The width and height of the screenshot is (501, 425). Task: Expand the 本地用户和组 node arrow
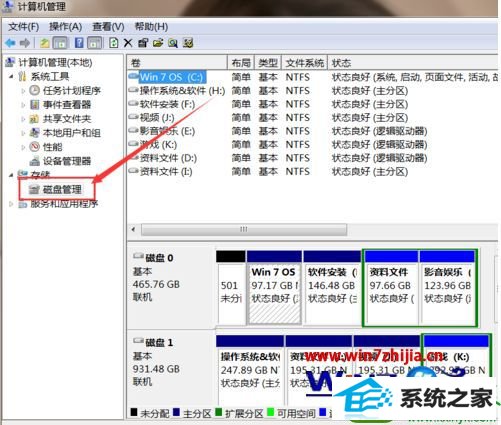(23, 133)
